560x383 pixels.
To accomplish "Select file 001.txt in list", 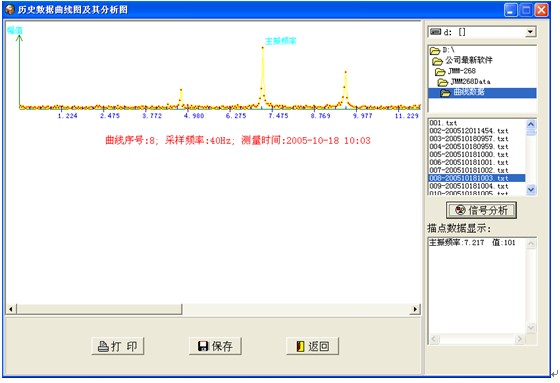I will 443,123.
